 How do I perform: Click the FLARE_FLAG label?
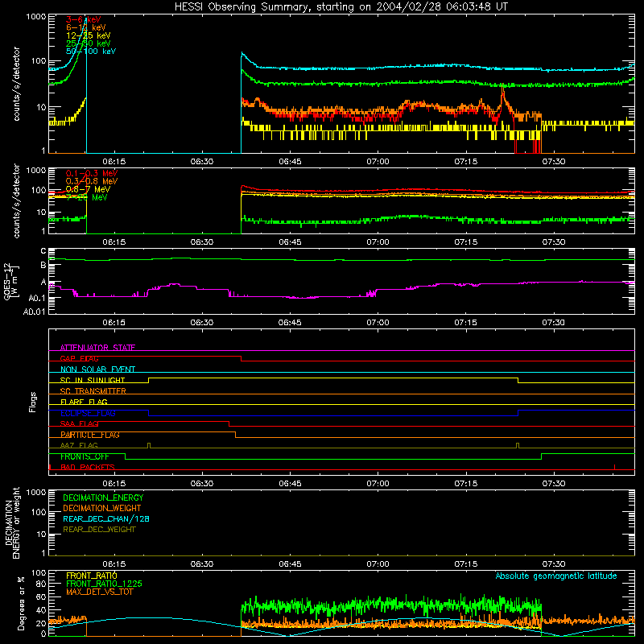point(84,402)
